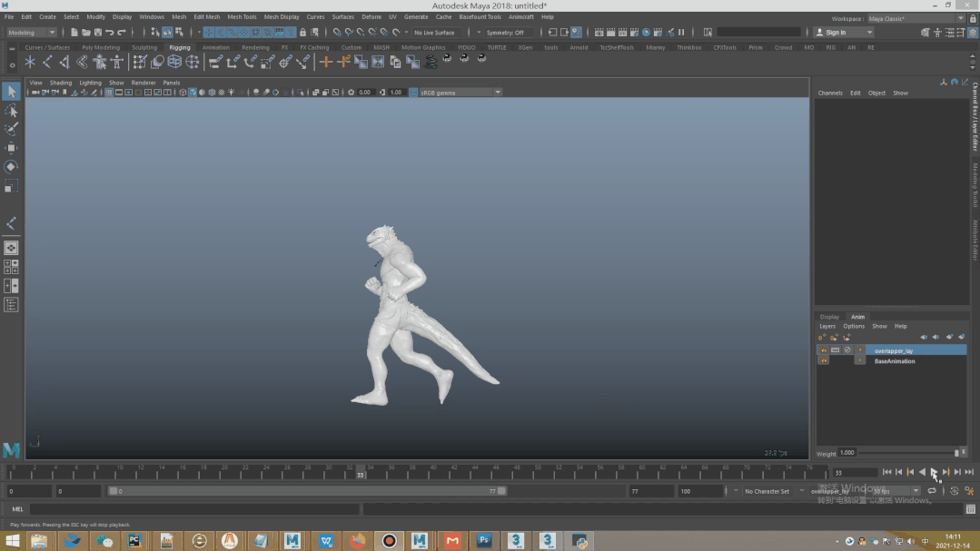Click the Set Key orange plus icon
The image size is (980, 551).
tap(326, 62)
